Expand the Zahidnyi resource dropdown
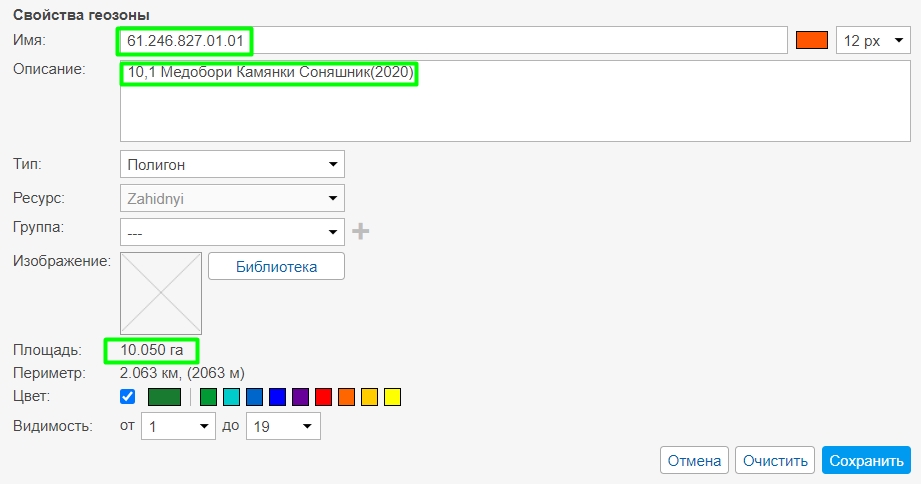The width and height of the screenshot is (921, 484). (x=232, y=198)
